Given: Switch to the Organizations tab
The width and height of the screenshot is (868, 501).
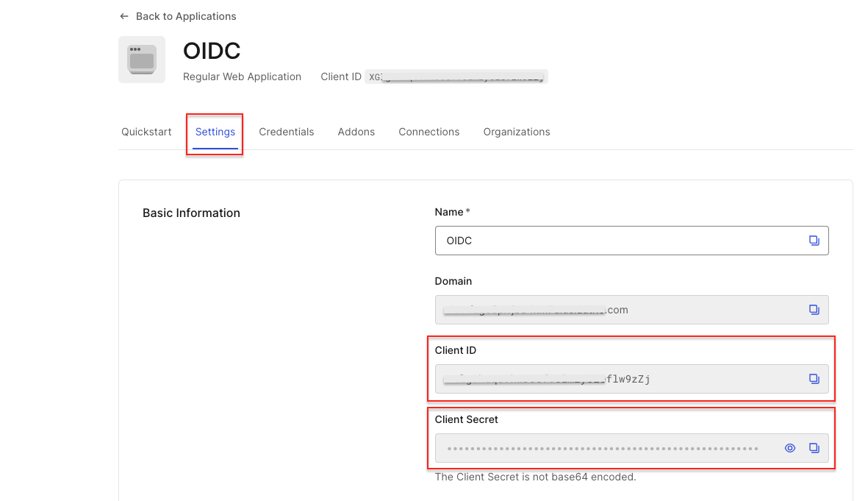Looking at the screenshot, I should [517, 132].
